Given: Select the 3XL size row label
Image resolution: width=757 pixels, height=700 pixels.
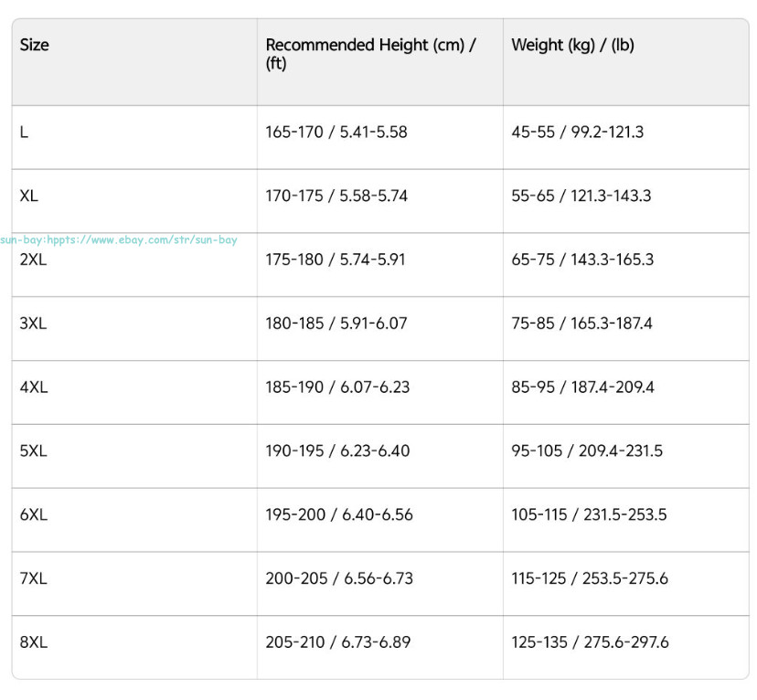Looking at the screenshot, I should pos(33,323).
